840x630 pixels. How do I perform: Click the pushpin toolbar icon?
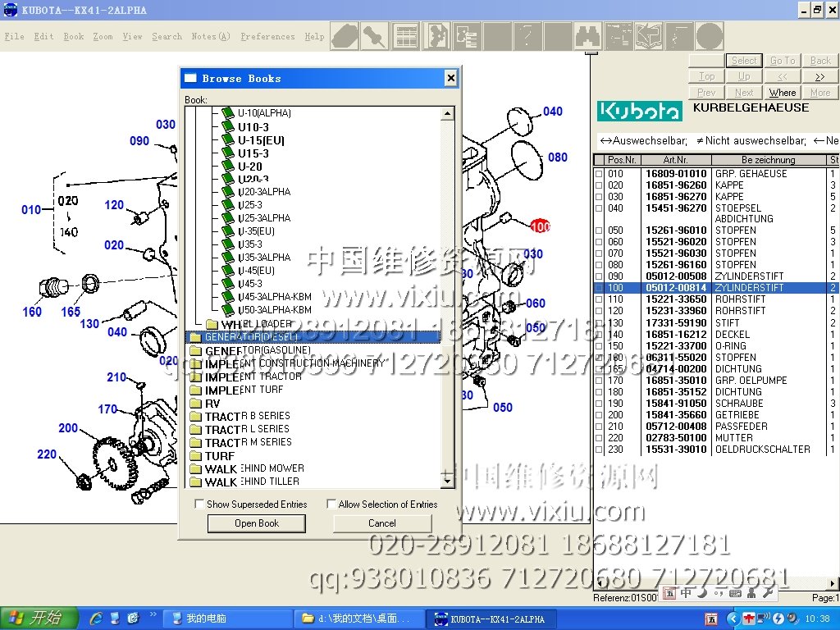374,36
